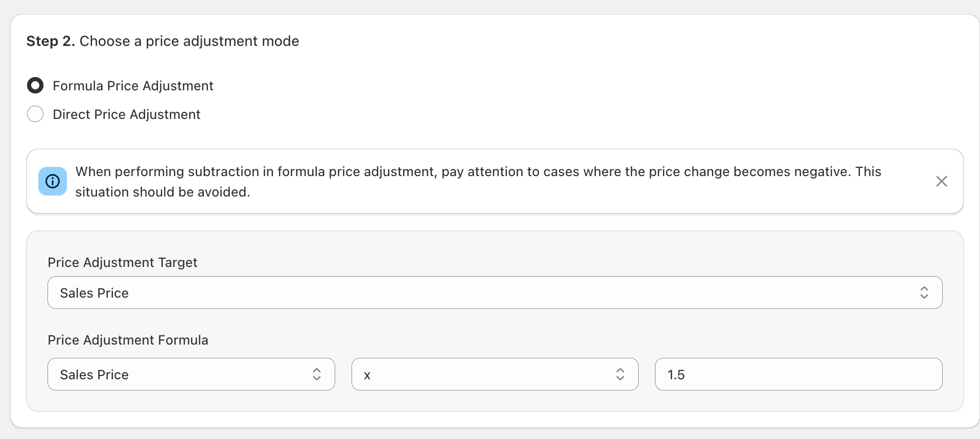Open the Price Adjustment Target dropdown
Screen dimensions: 980x439
(495, 292)
